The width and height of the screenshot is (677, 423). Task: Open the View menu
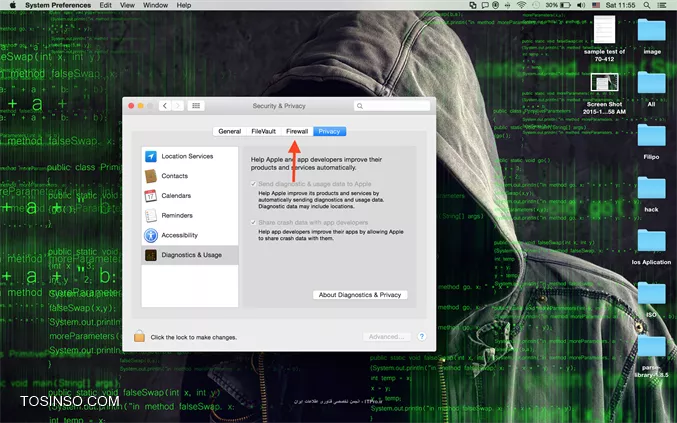click(x=127, y=5)
